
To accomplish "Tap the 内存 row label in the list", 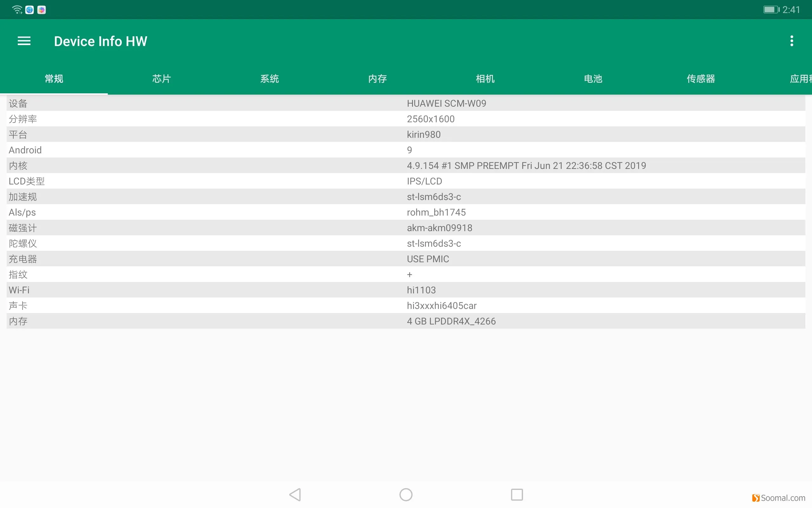I will click(x=18, y=321).
